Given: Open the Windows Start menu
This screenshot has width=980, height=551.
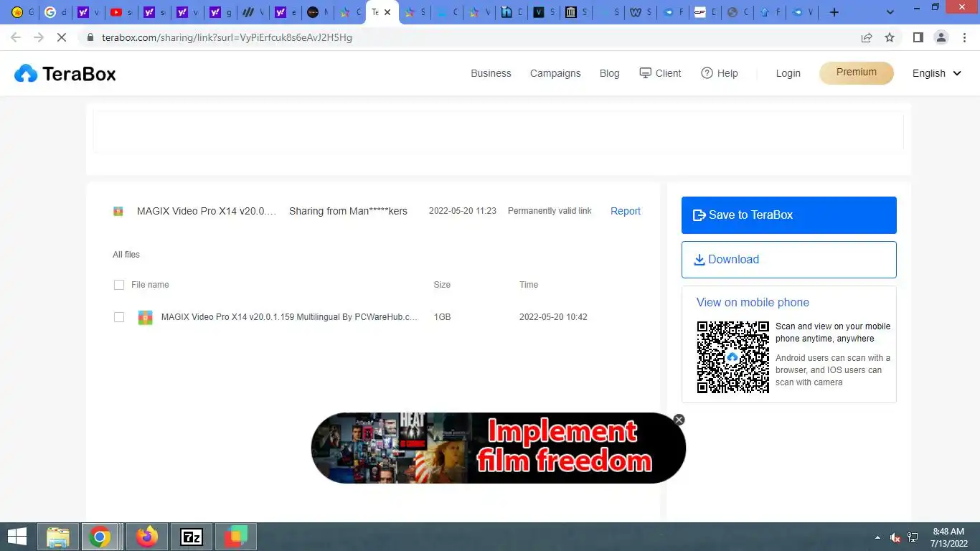Looking at the screenshot, I should (17, 537).
